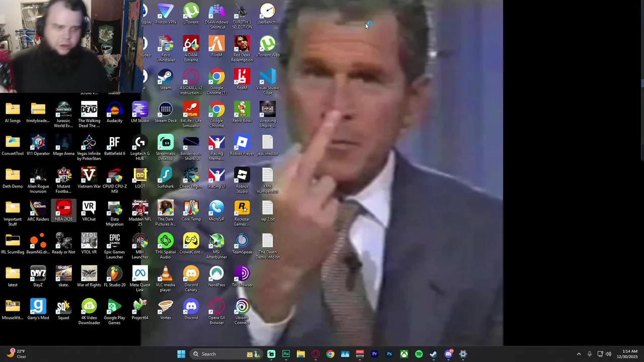Launch Proton VPN from the desktop

tap(166, 14)
